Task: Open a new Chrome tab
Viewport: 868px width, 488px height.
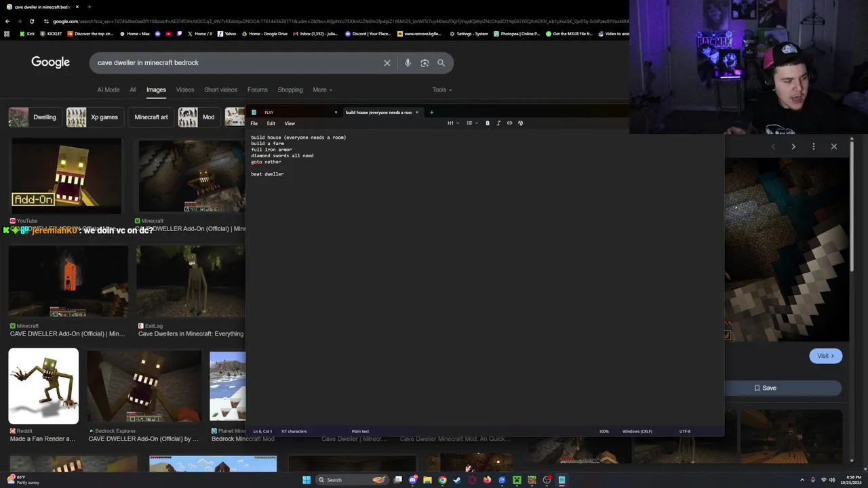Action: tap(89, 7)
